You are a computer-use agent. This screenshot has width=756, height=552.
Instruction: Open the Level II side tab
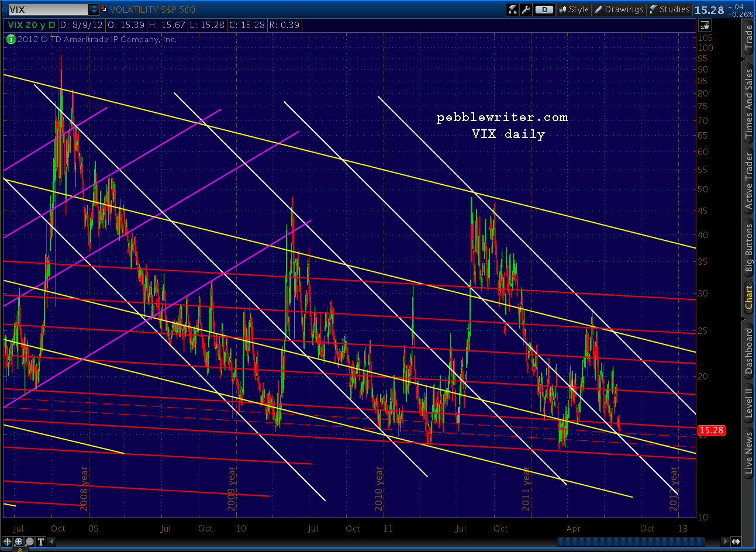(748, 403)
